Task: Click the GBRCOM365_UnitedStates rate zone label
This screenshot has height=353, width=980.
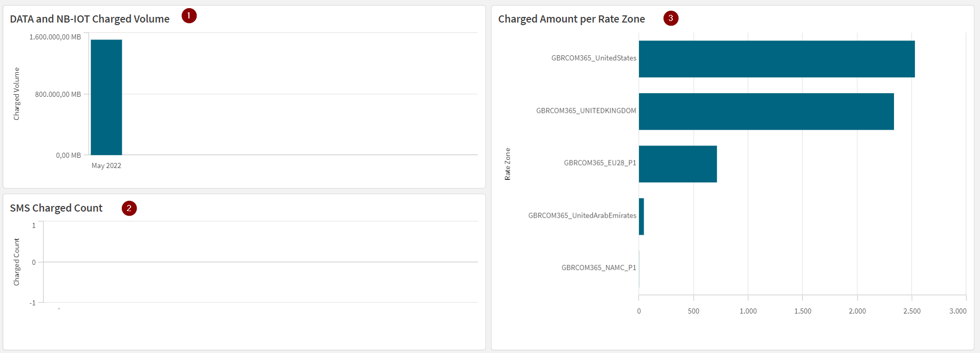Action: tap(593, 58)
